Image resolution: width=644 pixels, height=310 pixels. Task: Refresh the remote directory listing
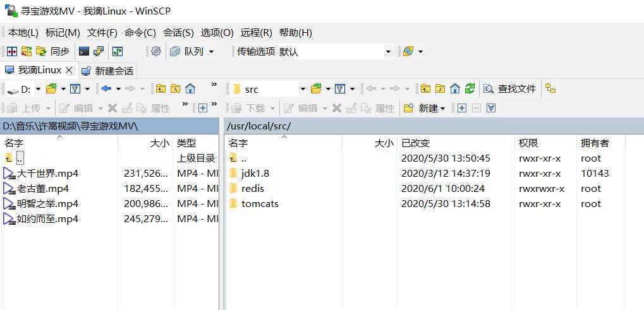click(470, 88)
